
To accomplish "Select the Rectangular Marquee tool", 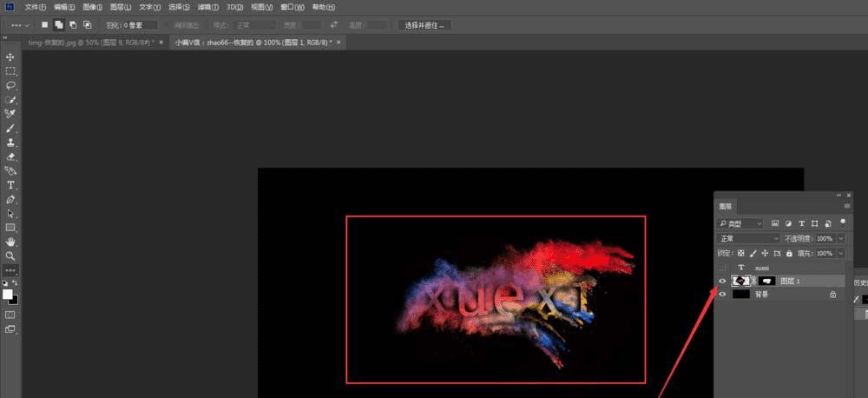I will pos(10,71).
